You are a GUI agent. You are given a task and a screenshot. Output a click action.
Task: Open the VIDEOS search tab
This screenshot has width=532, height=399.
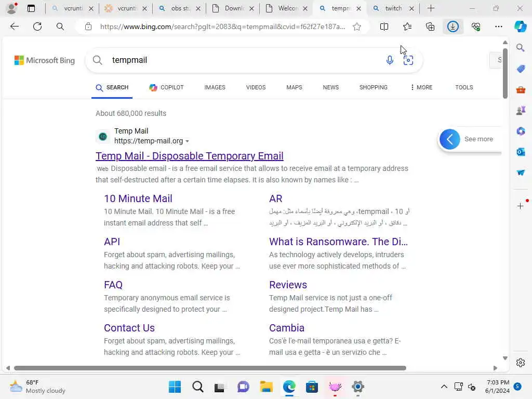[256, 87]
